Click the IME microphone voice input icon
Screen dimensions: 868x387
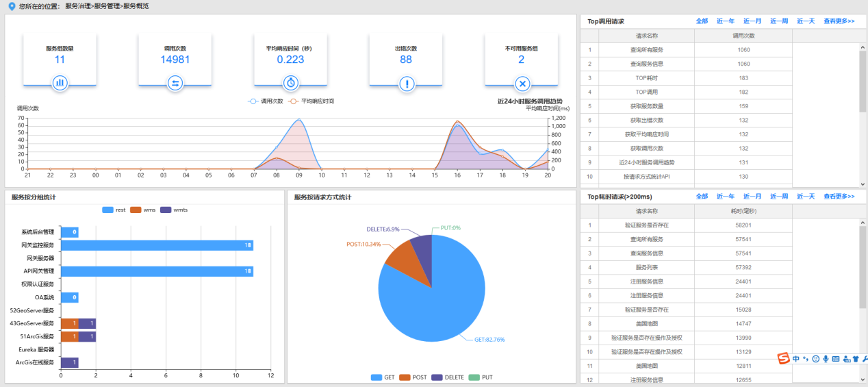826,358
